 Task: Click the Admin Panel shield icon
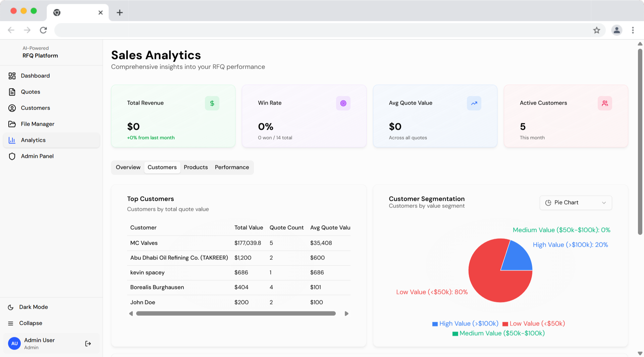coord(12,156)
